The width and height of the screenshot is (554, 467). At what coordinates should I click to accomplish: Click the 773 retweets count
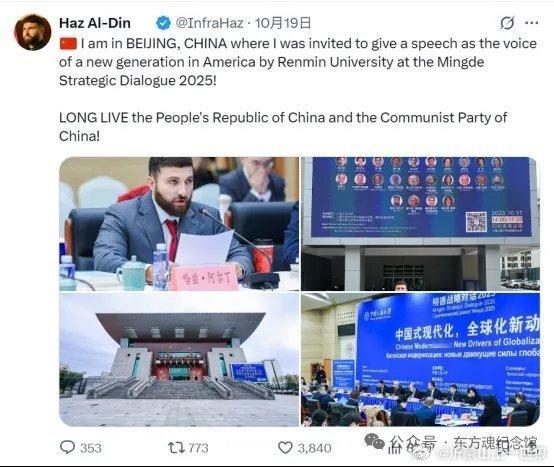[198, 448]
